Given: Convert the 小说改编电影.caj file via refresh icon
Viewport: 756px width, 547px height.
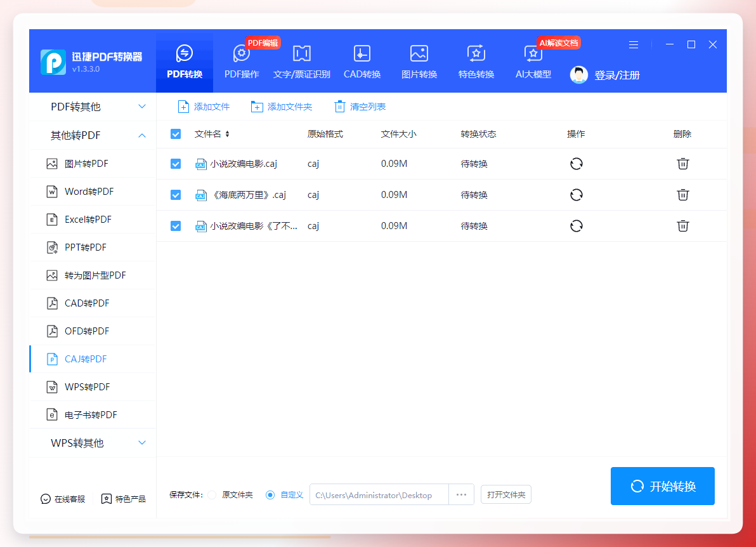Looking at the screenshot, I should tap(576, 164).
